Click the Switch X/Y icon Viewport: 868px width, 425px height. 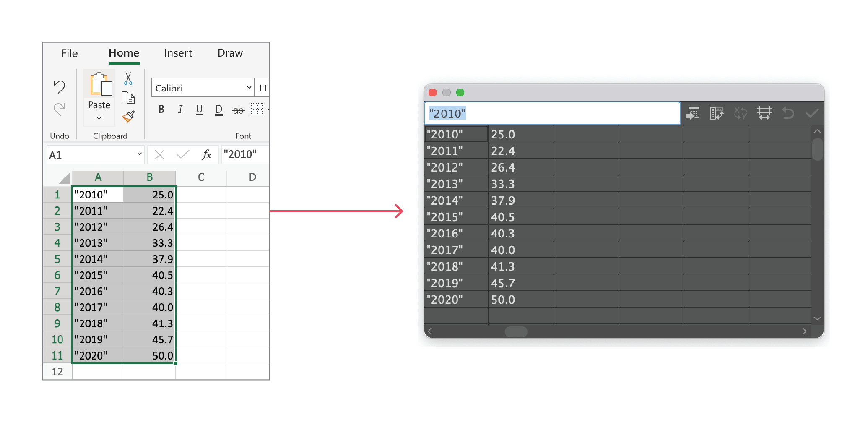pos(741,113)
